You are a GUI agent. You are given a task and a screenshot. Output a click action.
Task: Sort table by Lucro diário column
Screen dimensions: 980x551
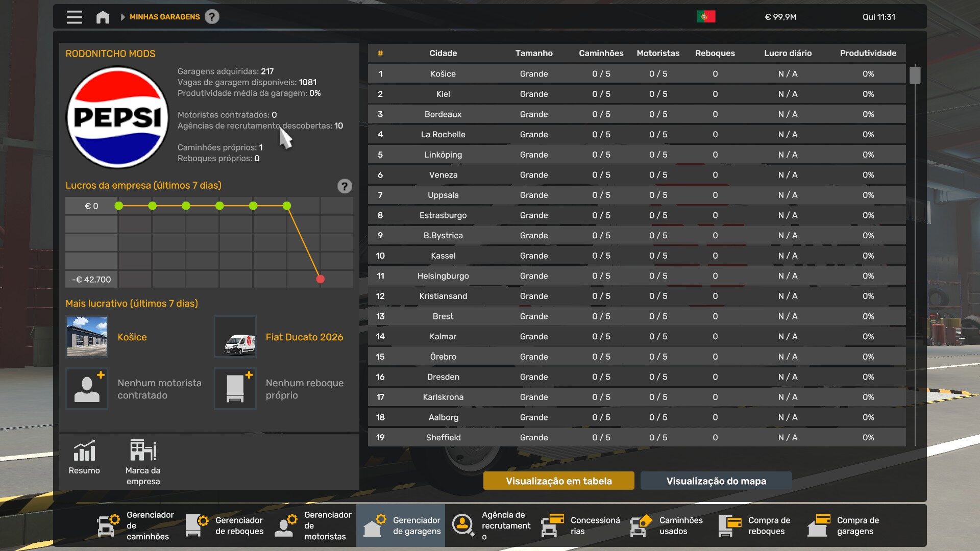(x=788, y=53)
